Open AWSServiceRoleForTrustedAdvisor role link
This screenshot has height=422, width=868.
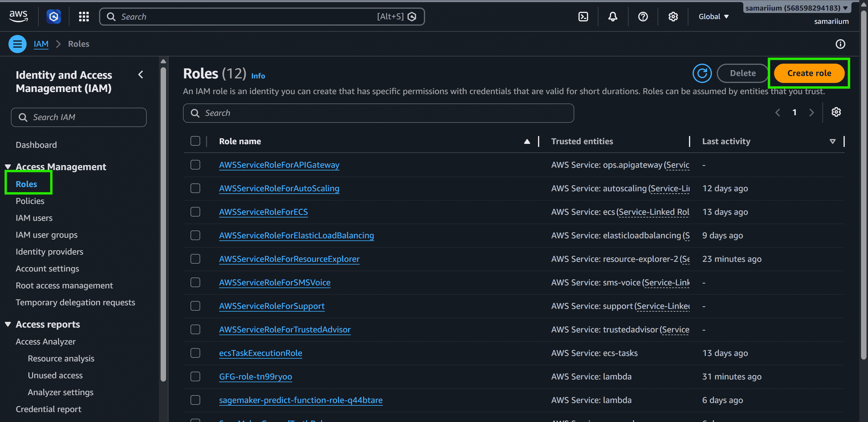[285, 329]
